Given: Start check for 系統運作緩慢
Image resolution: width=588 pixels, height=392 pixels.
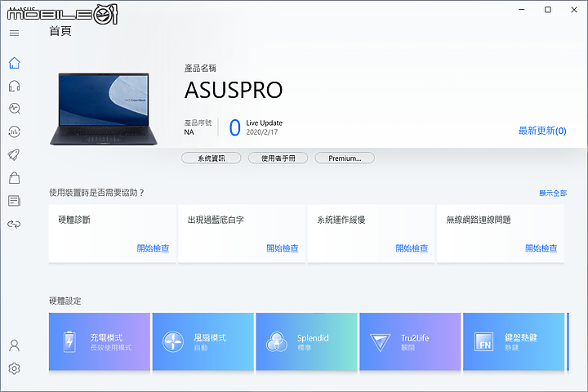Looking at the screenshot, I should pyautogui.click(x=412, y=248).
